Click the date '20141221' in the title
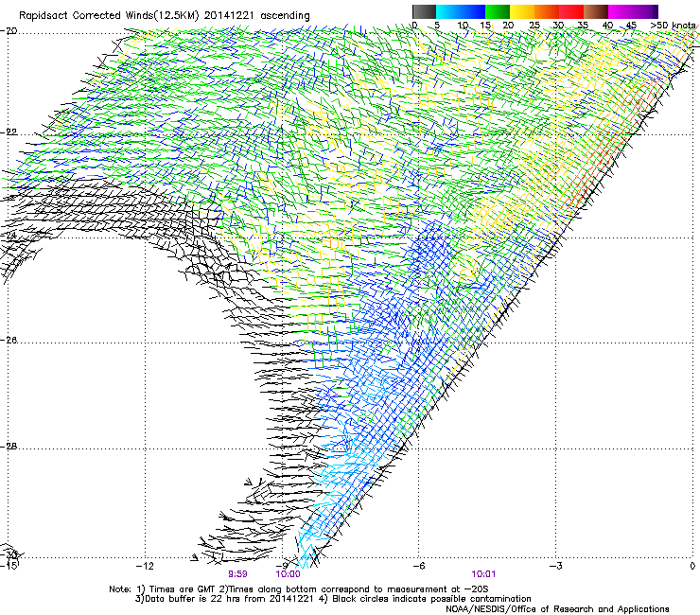The image size is (700, 615). [229, 15]
